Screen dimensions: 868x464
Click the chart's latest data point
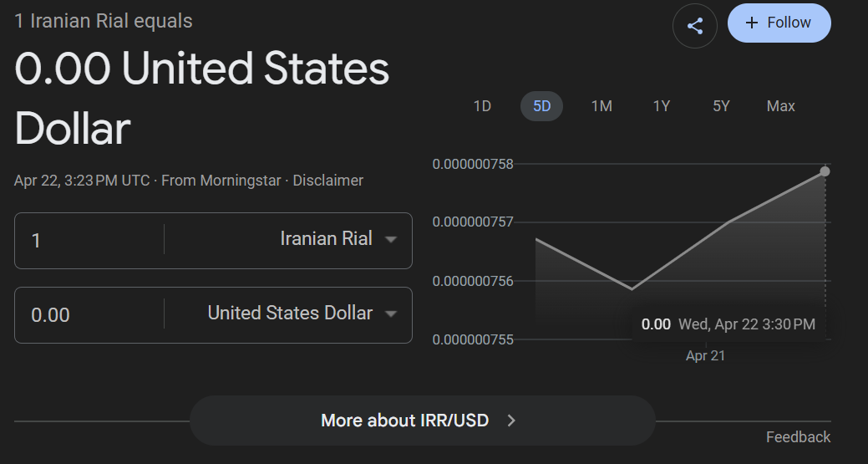point(825,171)
